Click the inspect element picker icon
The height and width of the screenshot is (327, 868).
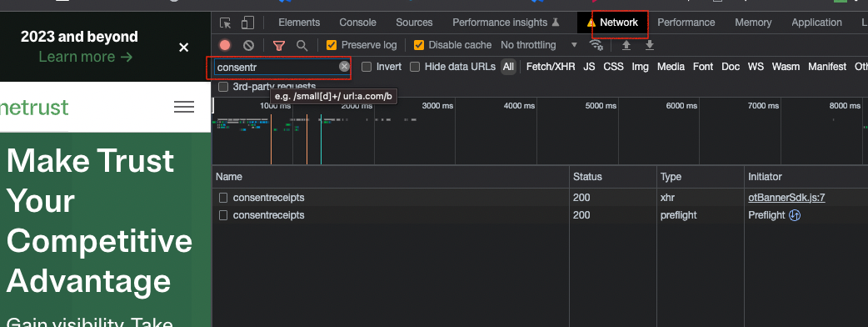tap(225, 23)
